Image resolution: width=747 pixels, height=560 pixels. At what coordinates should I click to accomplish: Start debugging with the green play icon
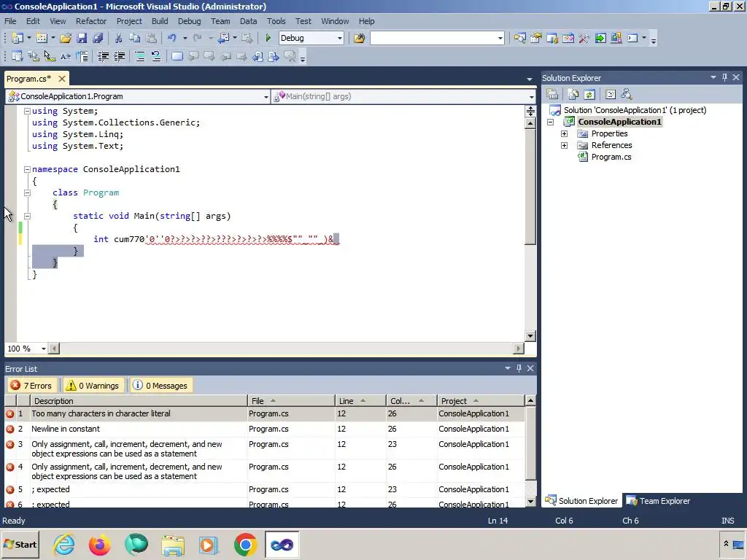pyautogui.click(x=268, y=38)
